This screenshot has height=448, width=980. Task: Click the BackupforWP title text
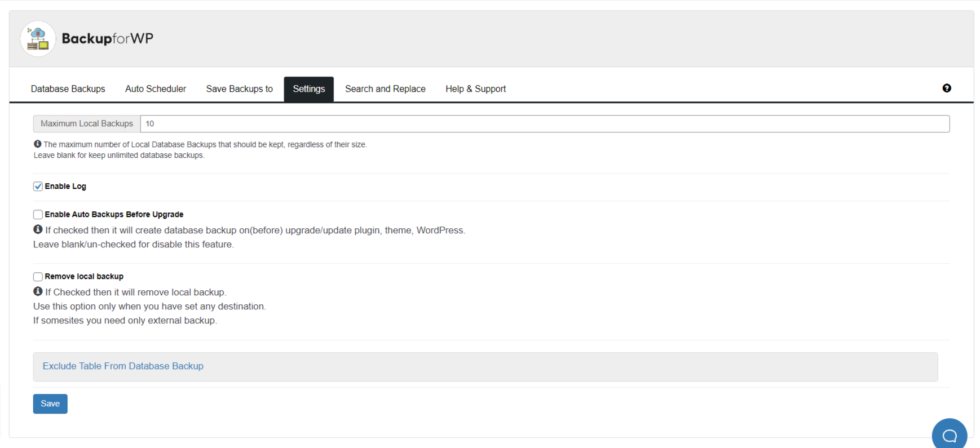point(108,38)
